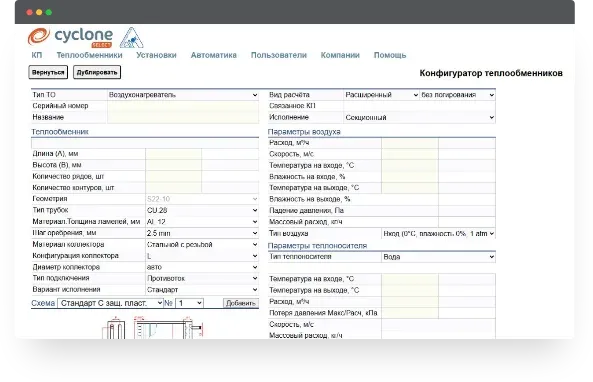Click the Конфигуратор теплообменников title
The image size is (593, 382).
tap(491, 73)
